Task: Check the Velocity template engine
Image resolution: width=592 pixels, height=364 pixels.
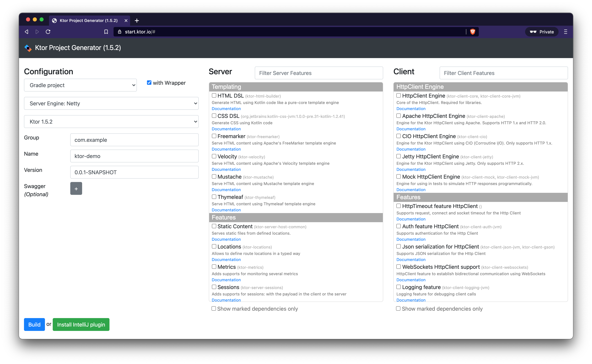Action: (x=214, y=156)
